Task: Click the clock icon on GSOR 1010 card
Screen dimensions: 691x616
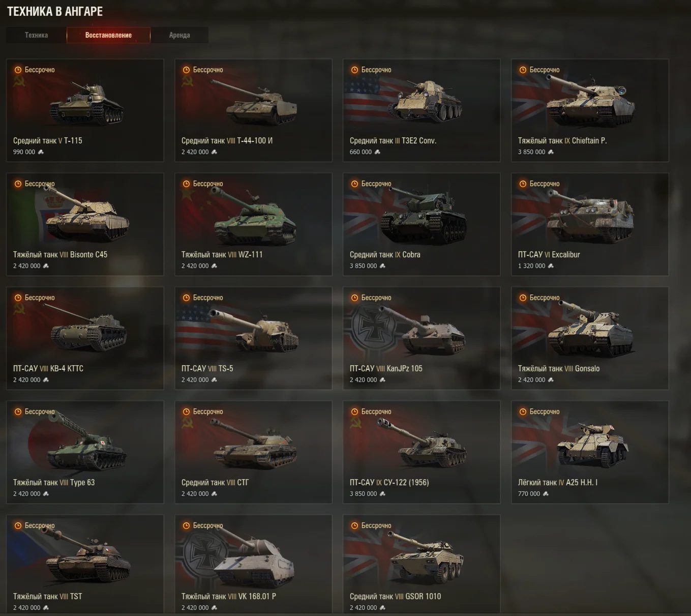Action: click(x=355, y=525)
